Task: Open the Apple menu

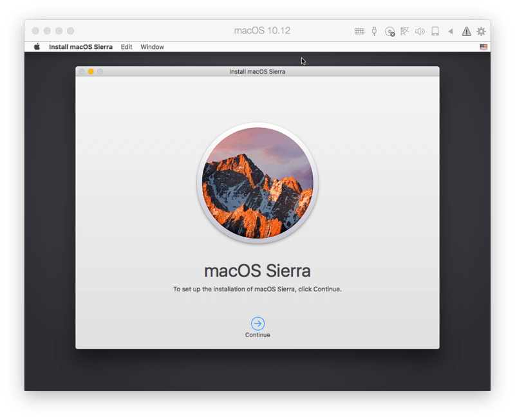Action: [37, 46]
